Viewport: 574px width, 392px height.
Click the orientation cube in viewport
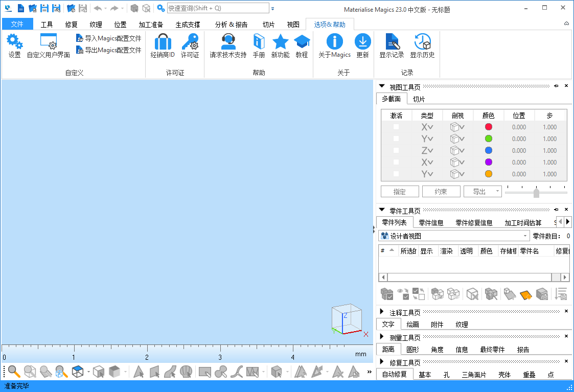(347, 319)
